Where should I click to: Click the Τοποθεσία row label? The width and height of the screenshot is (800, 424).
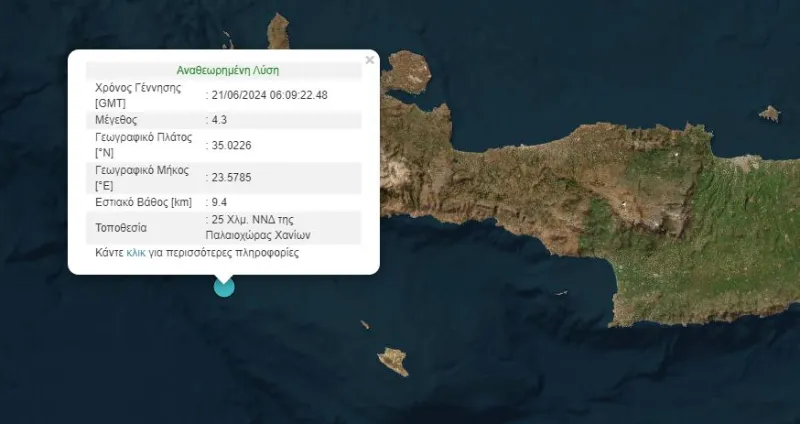[x=121, y=228]
